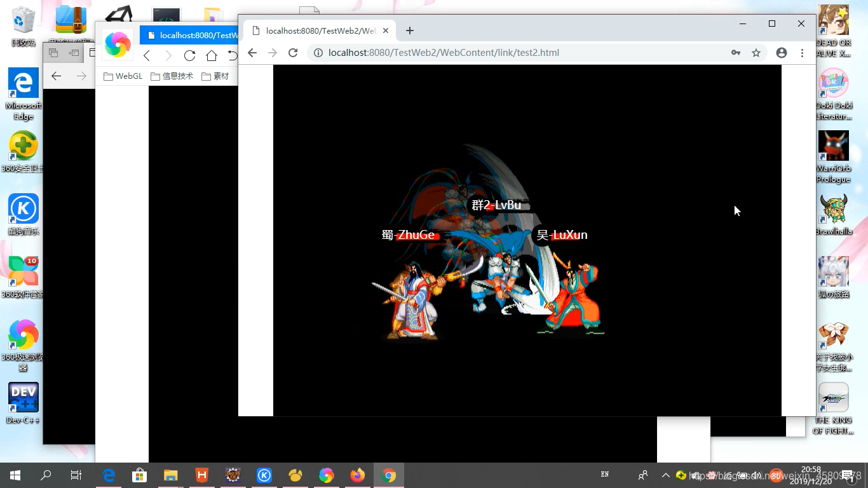Click the 360 browser logo icon
The width and height of the screenshot is (868, 488).
[118, 44]
